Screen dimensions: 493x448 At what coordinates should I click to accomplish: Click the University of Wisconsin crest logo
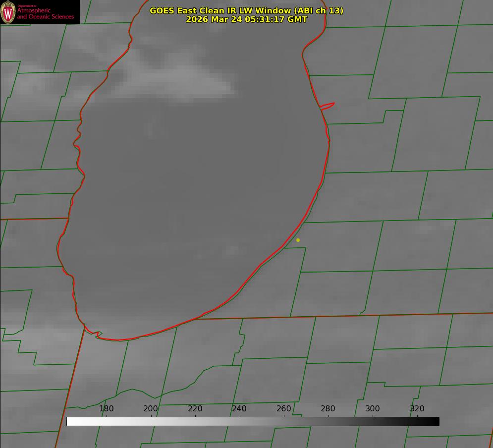[x=8, y=12]
